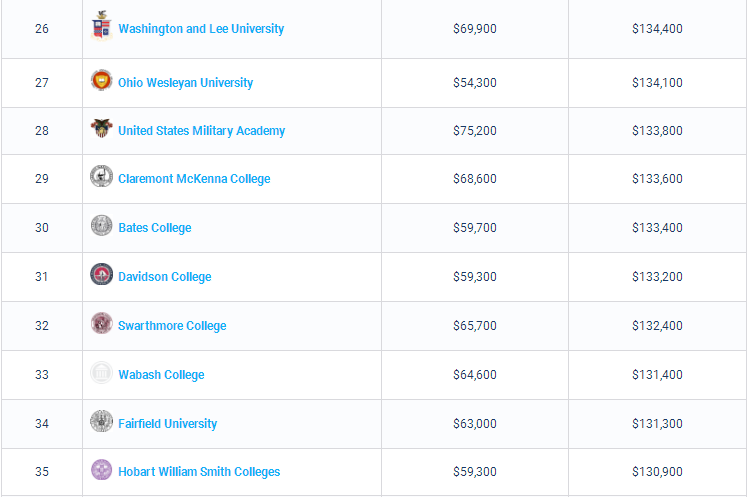
Task: Open the Davidson College link
Action: [x=164, y=277]
